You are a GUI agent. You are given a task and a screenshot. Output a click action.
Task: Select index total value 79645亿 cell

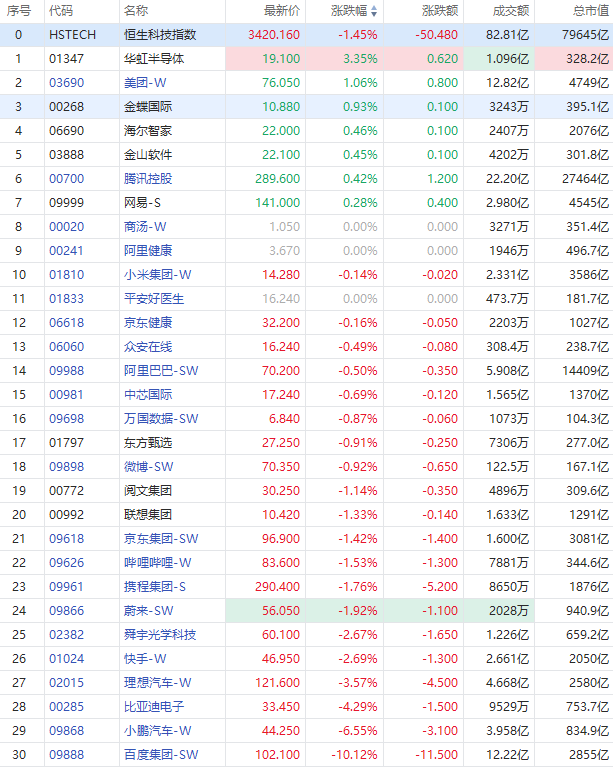[x=585, y=35]
